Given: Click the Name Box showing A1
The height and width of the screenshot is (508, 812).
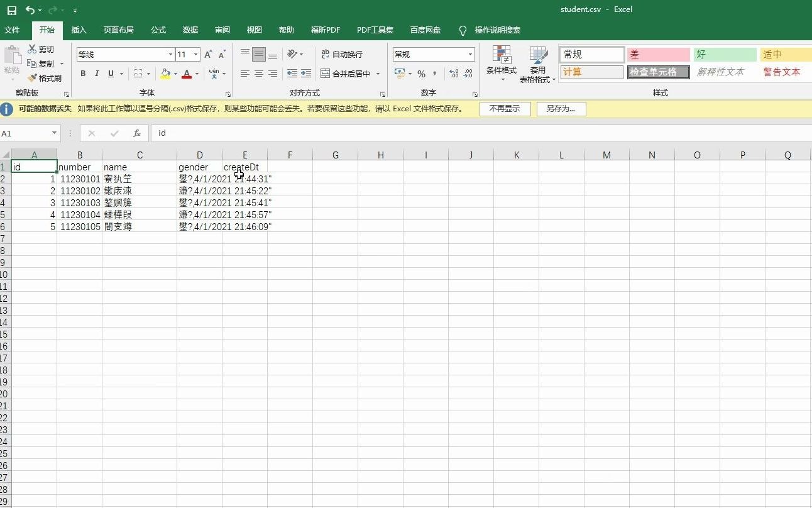Looking at the screenshot, I should click(25, 133).
